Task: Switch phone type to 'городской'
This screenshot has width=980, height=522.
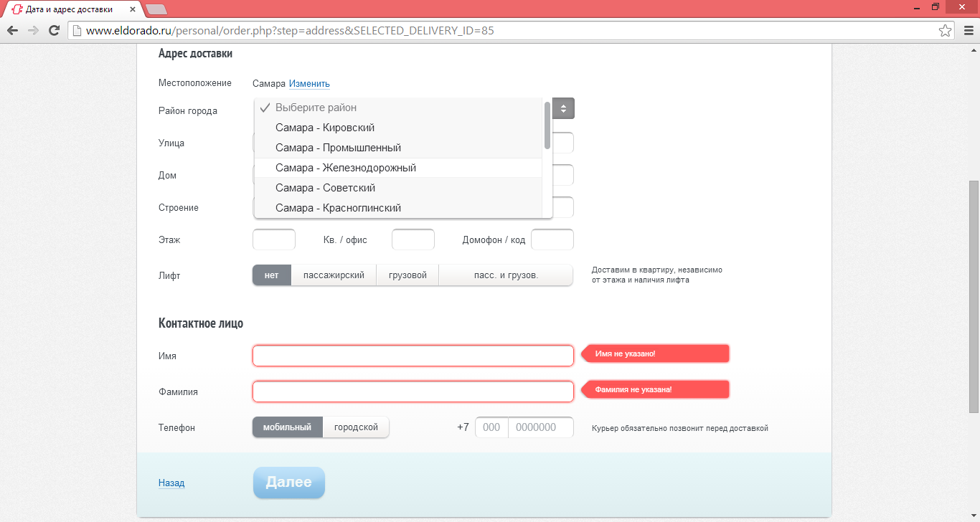Action: point(356,427)
